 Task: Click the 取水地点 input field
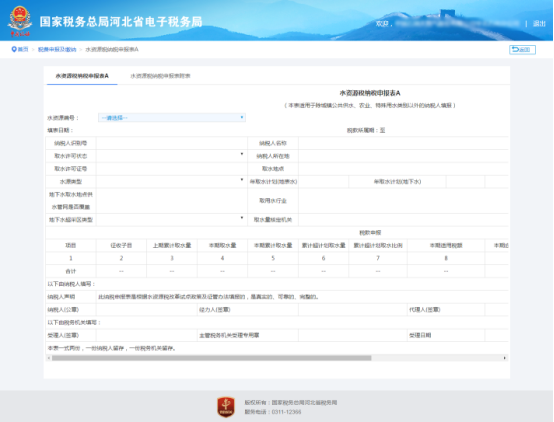click(403, 169)
